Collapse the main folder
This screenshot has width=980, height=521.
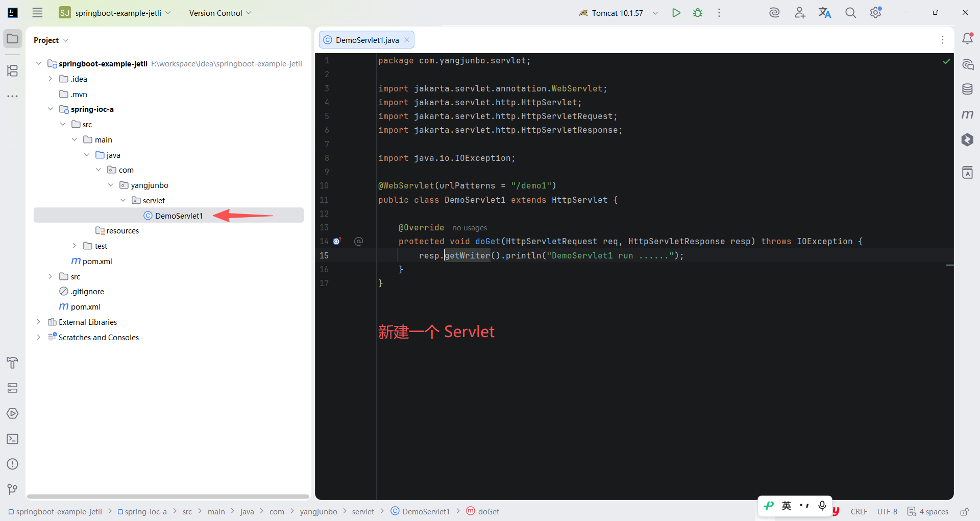pyautogui.click(x=75, y=139)
